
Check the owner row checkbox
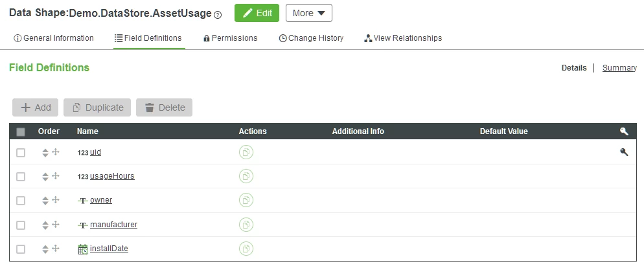[21, 201]
